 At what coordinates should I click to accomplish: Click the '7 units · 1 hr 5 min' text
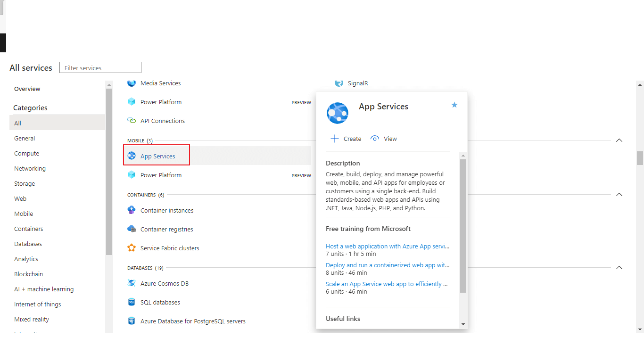pos(351,254)
